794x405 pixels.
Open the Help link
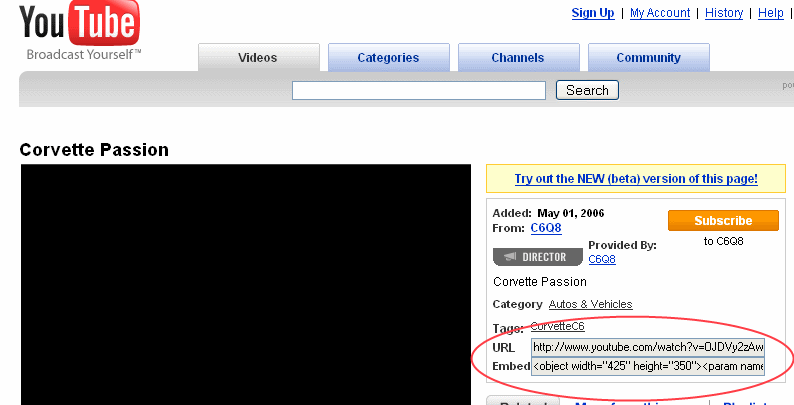click(x=771, y=13)
